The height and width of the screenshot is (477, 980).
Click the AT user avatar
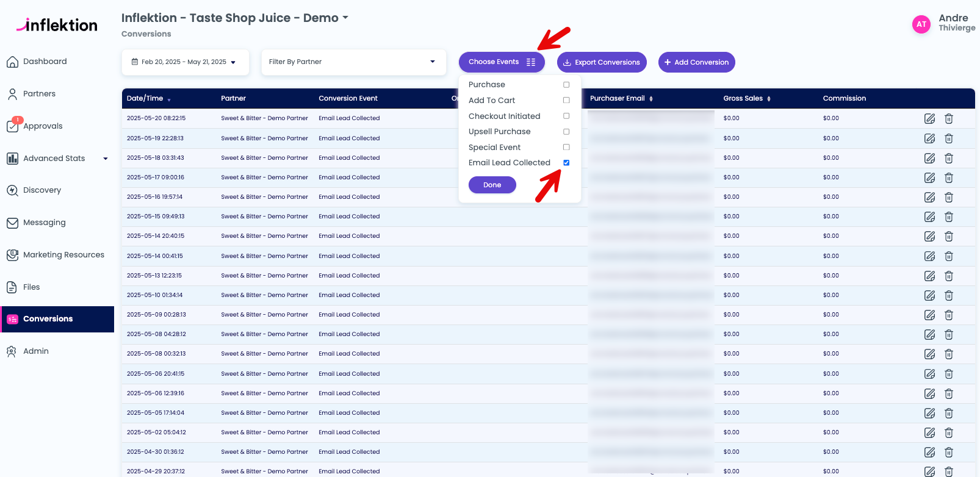coord(921,24)
